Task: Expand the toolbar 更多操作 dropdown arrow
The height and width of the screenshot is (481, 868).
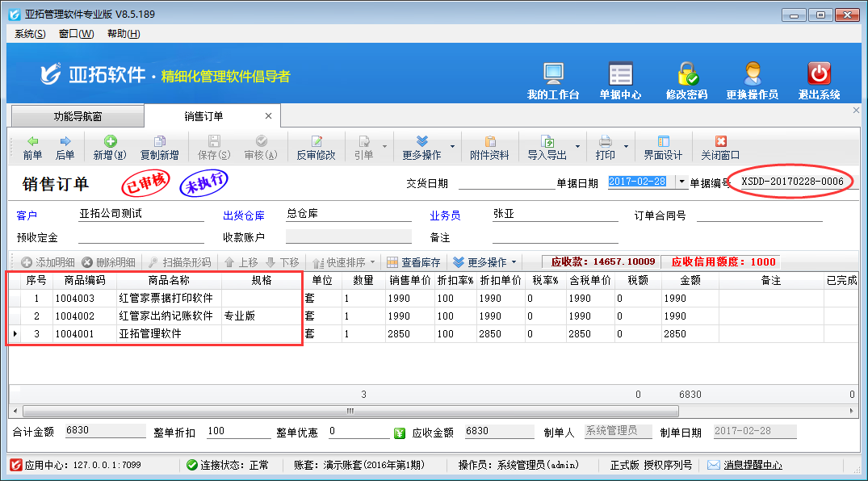Action: pos(452,148)
